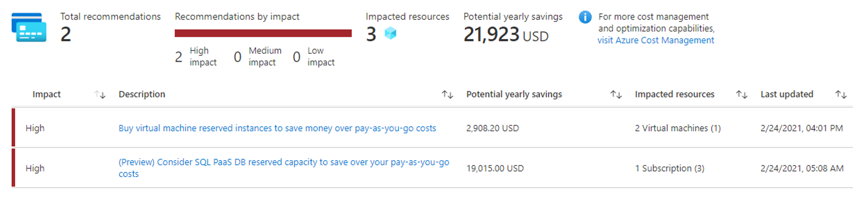
Task: Click 2 Virtual machines (1) cell
Action: coord(677,128)
